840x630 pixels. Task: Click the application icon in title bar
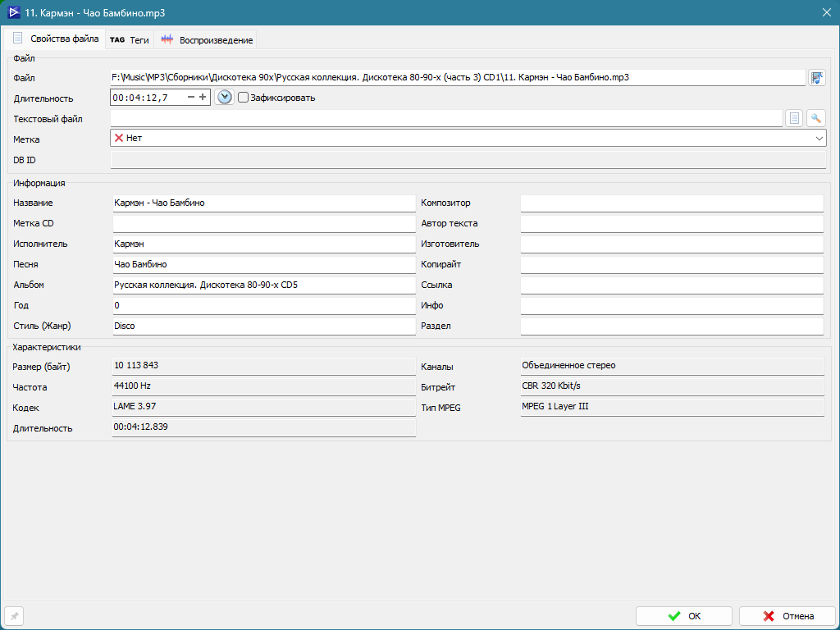[13, 12]
